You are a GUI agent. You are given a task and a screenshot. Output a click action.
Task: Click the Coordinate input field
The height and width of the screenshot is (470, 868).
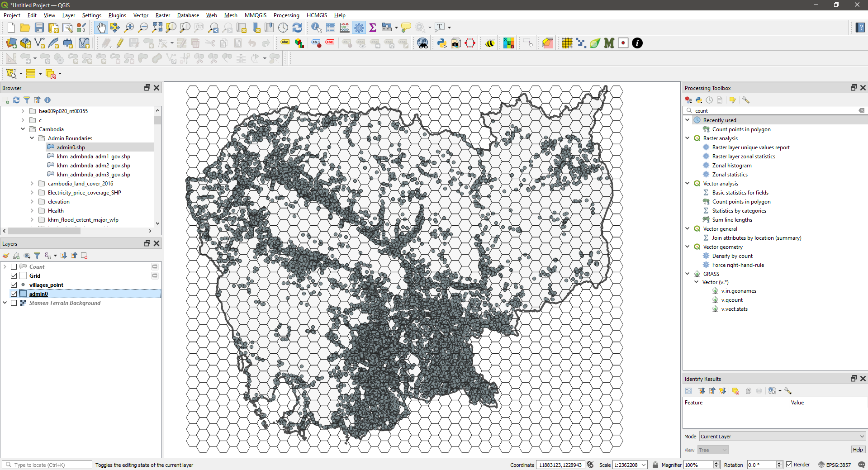(x=560, y=465)
